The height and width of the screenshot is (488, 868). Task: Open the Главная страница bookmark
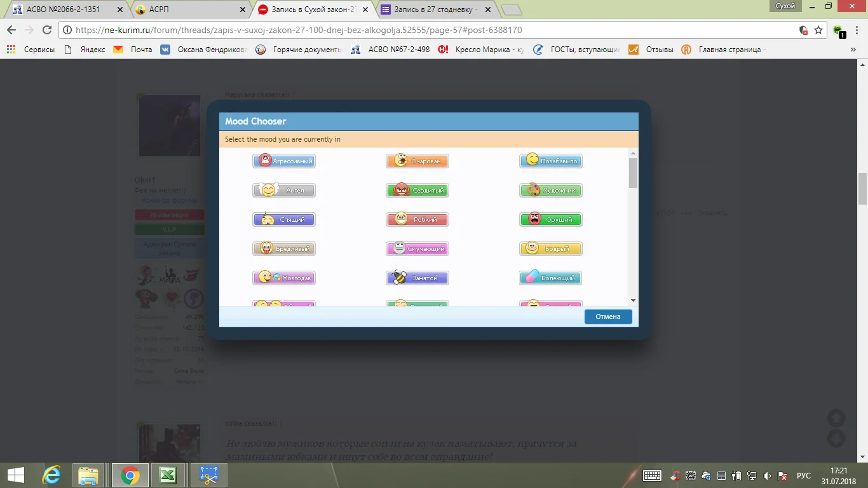(724, 50)
